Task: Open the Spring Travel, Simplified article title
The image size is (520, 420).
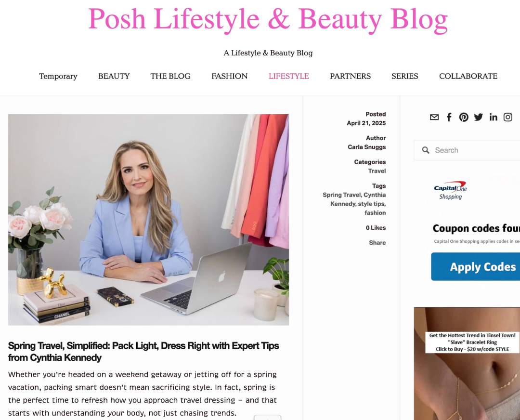Action: tap(143, 352)
